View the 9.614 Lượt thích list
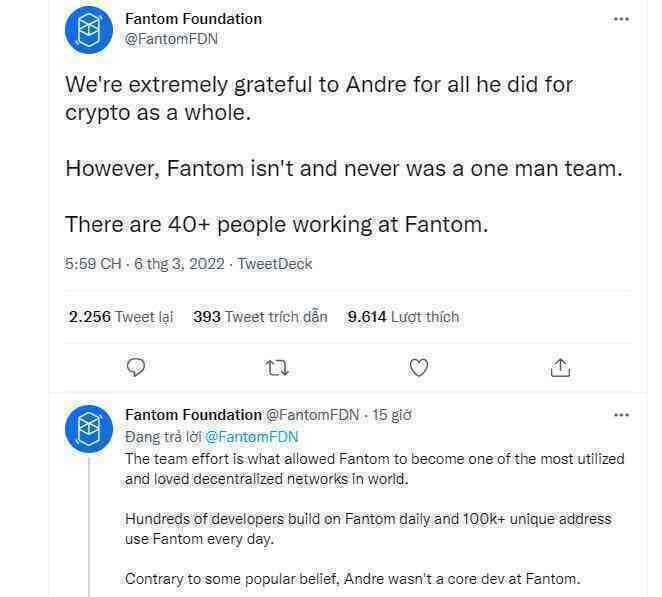Screen dimensions: 662x597 click(x=403, y=317)
